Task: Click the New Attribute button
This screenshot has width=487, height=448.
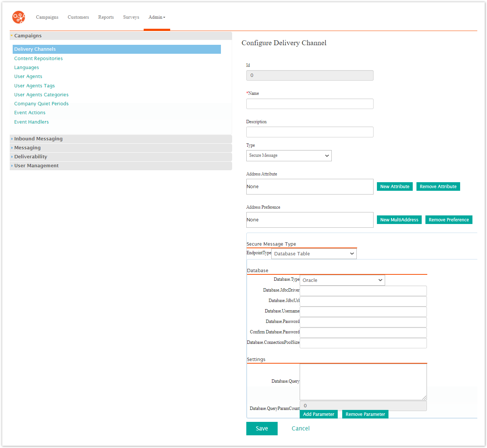Action: click(x=394, y=186)
